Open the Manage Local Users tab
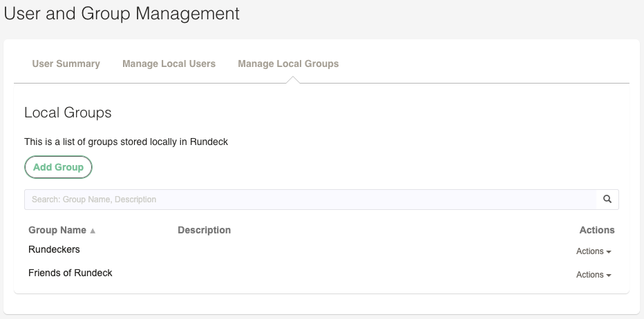 point(169,64)
